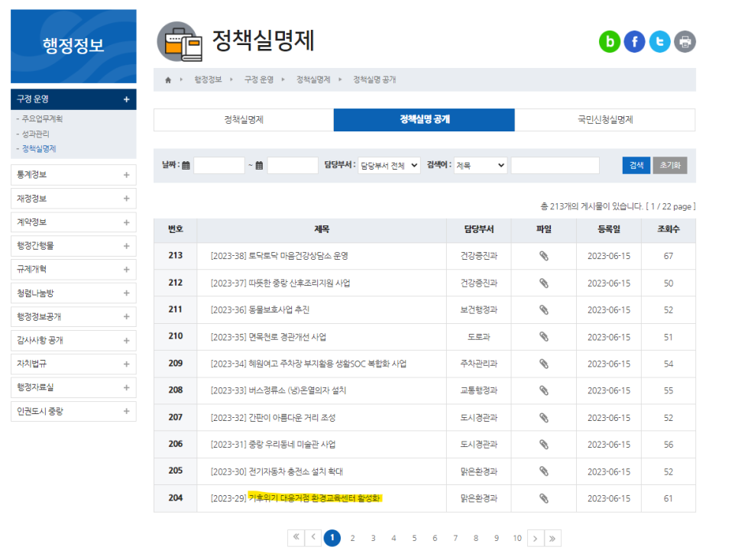
Task: Download attachment for post 207
Action: coord(544,418)
